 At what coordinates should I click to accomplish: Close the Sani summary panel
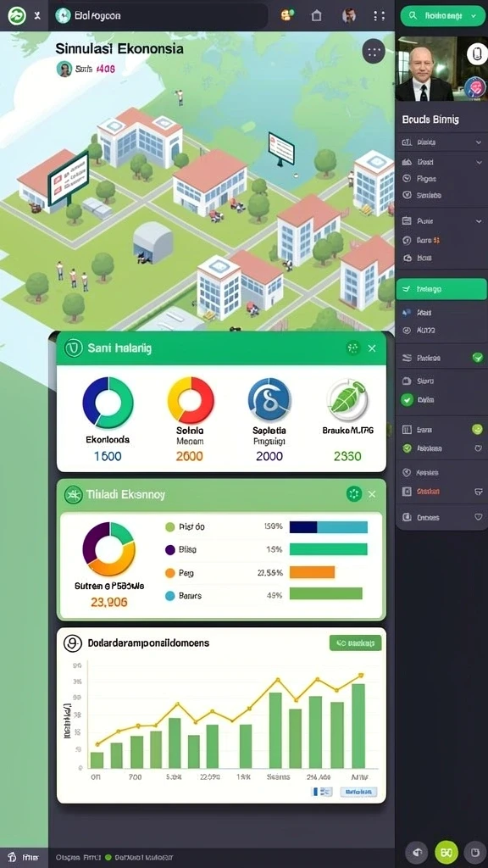372,348
